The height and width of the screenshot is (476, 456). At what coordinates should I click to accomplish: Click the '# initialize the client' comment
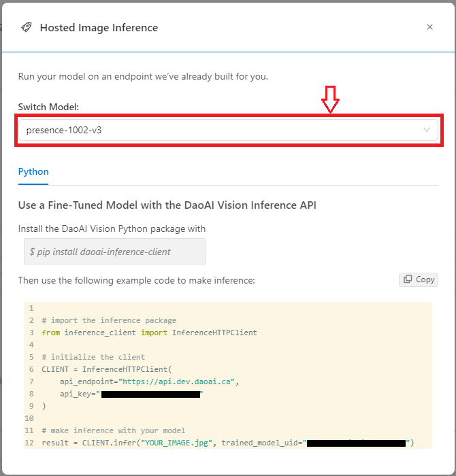click(x=93, y=357)
